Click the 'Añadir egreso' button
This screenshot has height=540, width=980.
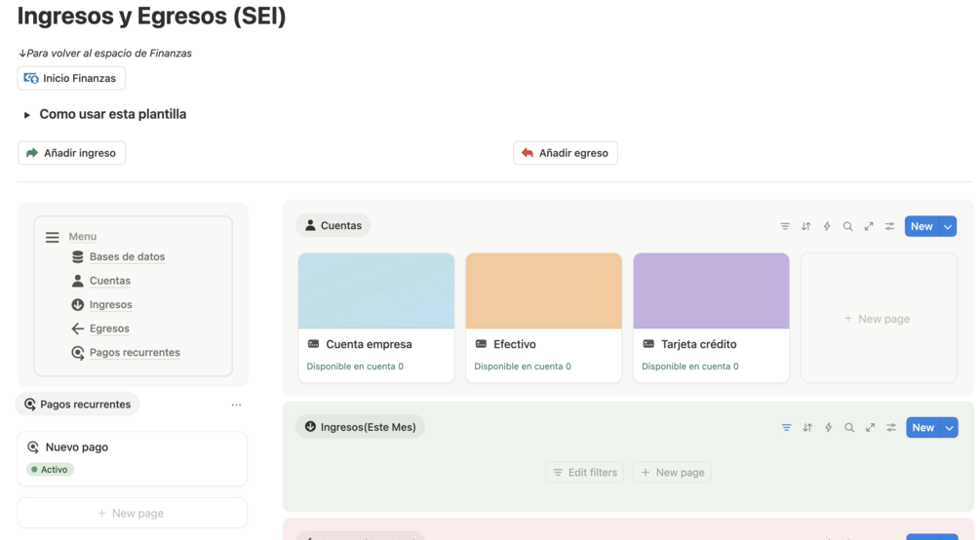coord(565,153)
